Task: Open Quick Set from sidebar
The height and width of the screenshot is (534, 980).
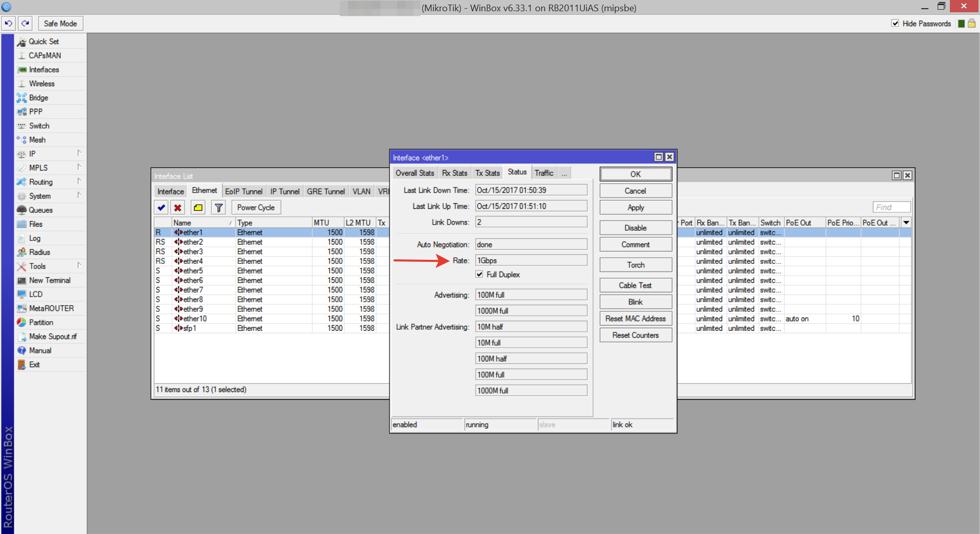Action: (43, 41)
